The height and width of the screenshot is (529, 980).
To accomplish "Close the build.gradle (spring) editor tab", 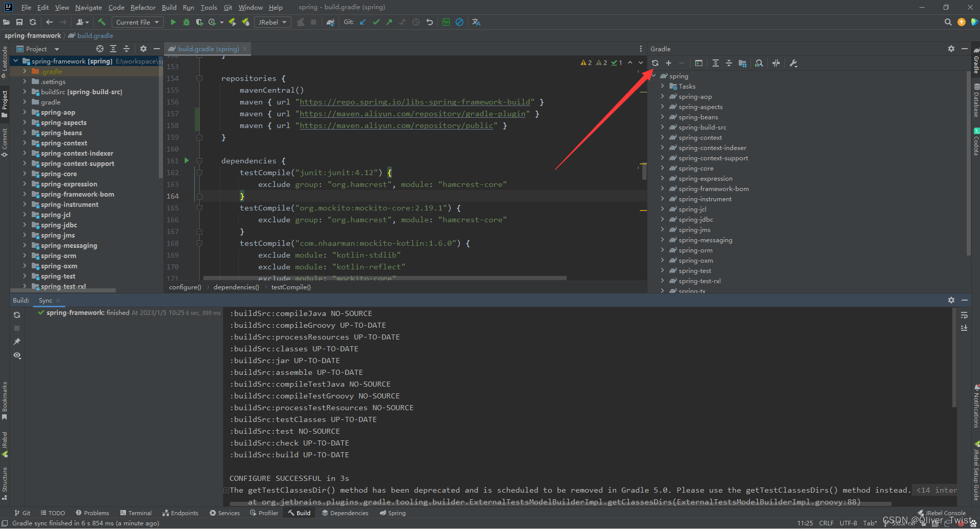I will (x=245, y=49).
